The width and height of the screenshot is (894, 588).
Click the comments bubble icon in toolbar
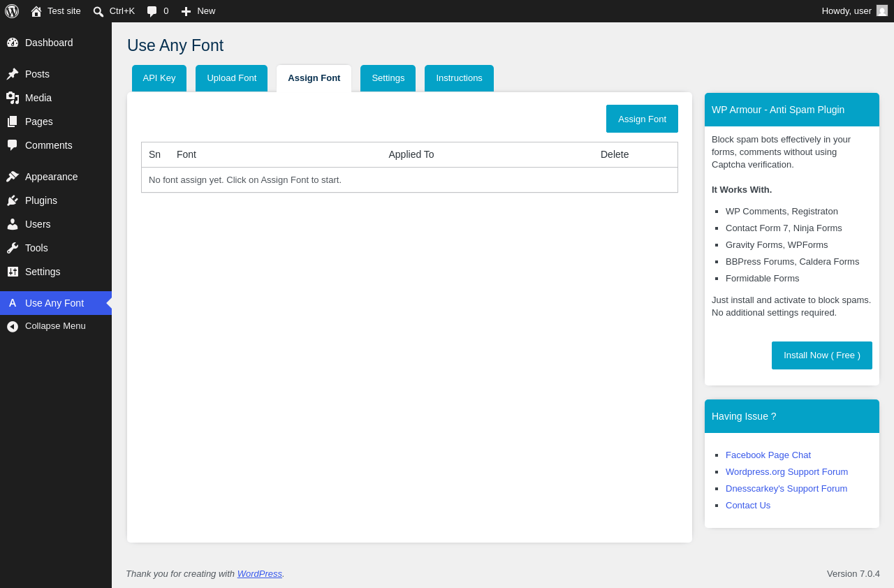152,11
